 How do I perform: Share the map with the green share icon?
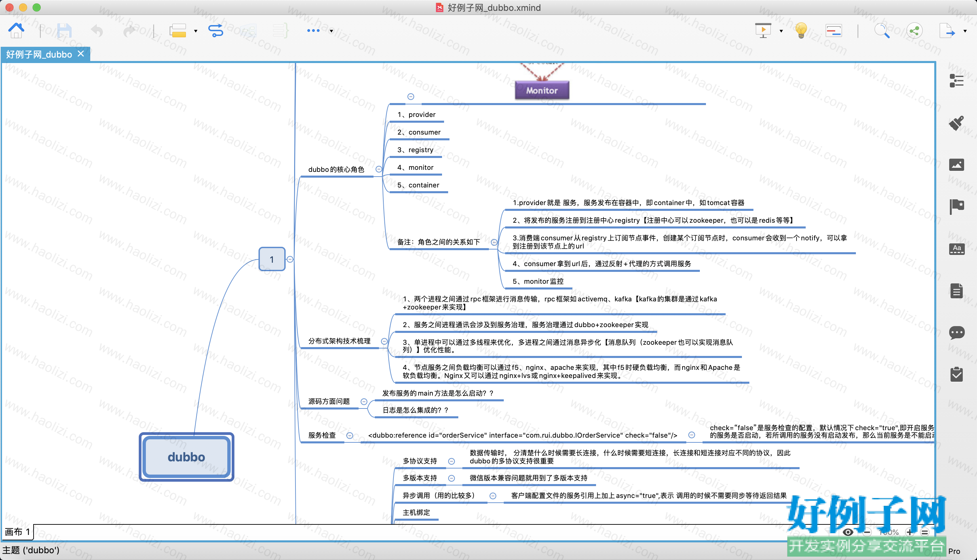point(914,31)
